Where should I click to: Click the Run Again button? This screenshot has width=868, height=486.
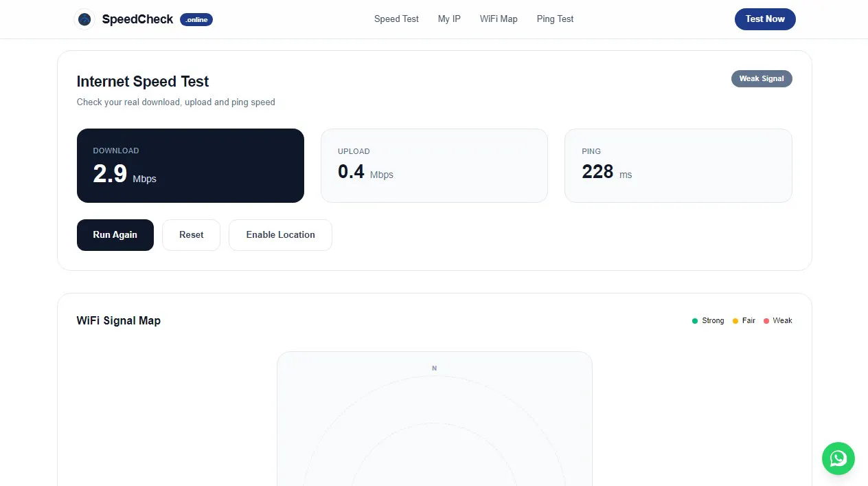115,235
